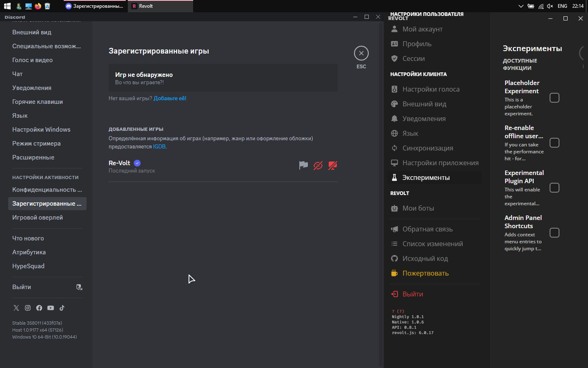Open "Атрибутика" in Discord sidebar
This screenshot has height=368, width=588.
[47, 252]
